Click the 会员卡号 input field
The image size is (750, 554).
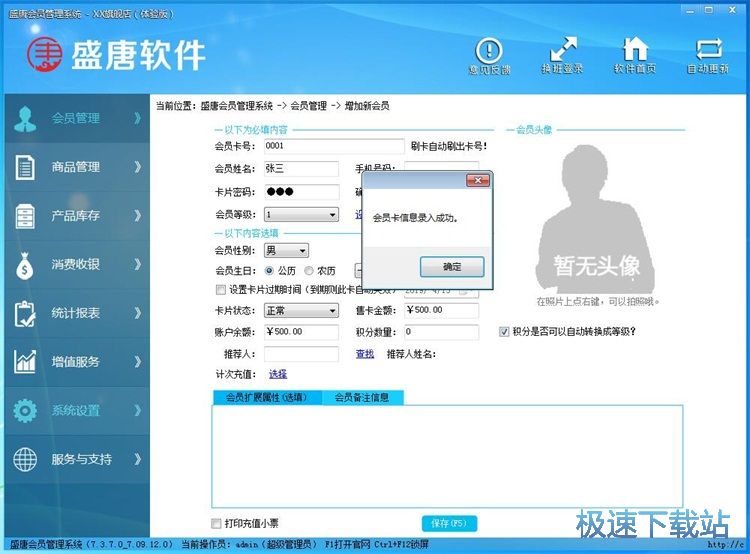click(333, 146)
